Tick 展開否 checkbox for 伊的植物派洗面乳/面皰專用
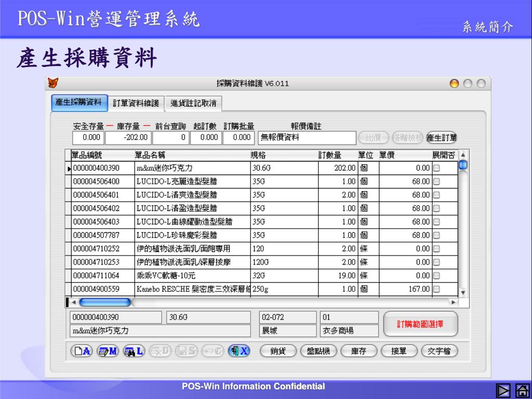 pos(436,249)
